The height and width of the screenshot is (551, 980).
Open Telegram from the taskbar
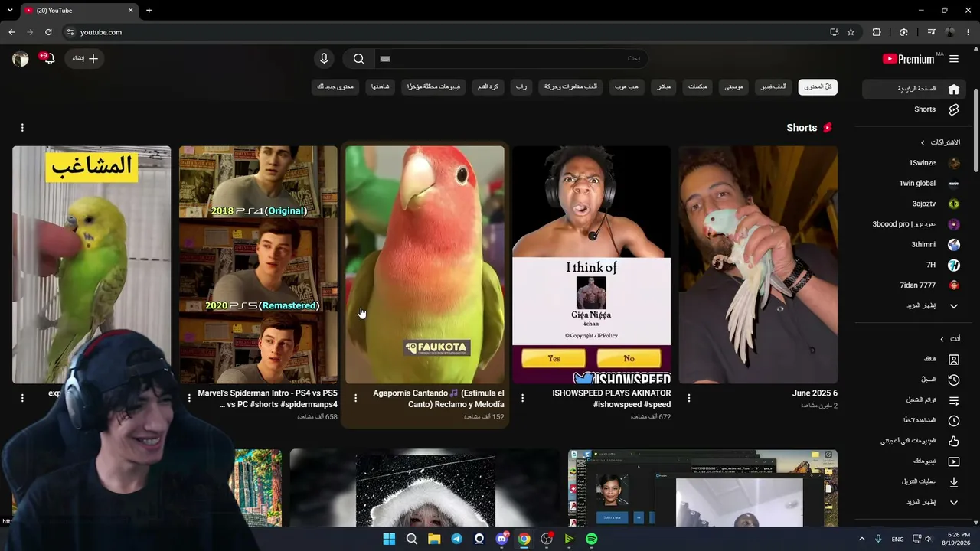457,539
